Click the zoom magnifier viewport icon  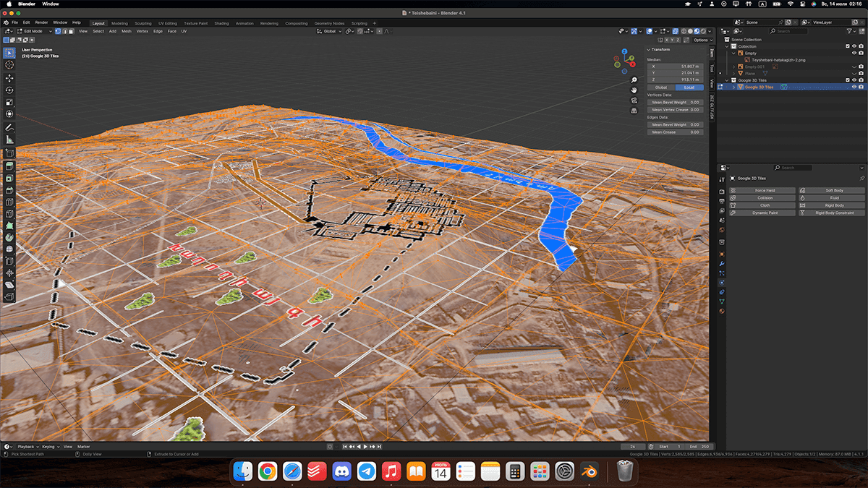point(634,80)
